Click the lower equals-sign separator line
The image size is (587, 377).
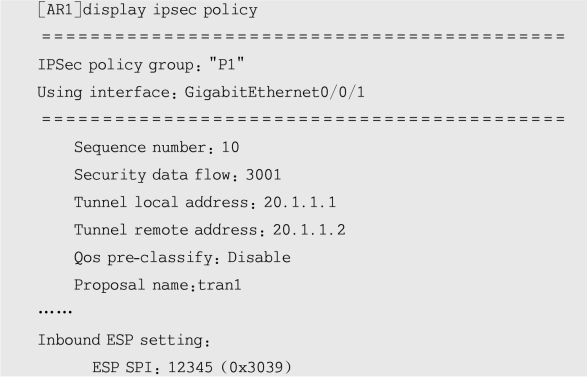pos(304,119)
